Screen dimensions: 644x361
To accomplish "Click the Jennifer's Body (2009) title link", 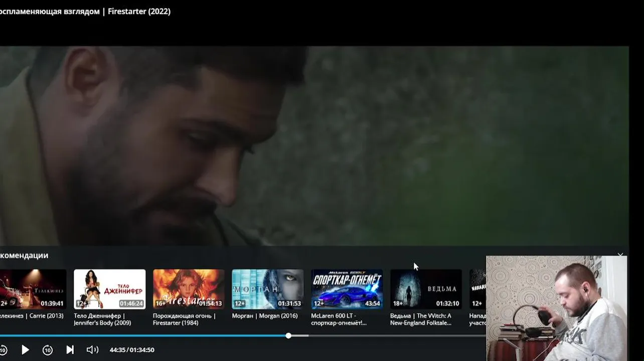I will 102,319.
